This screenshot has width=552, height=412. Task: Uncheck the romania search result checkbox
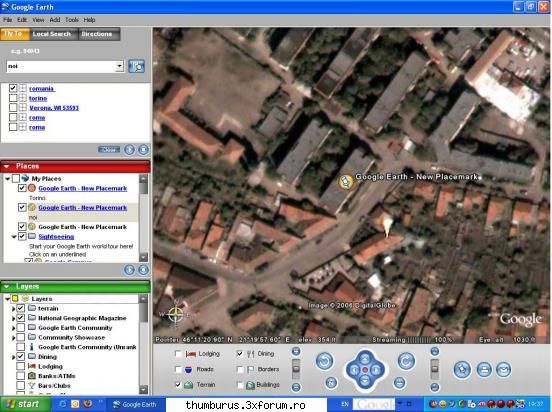click(13, 88)
